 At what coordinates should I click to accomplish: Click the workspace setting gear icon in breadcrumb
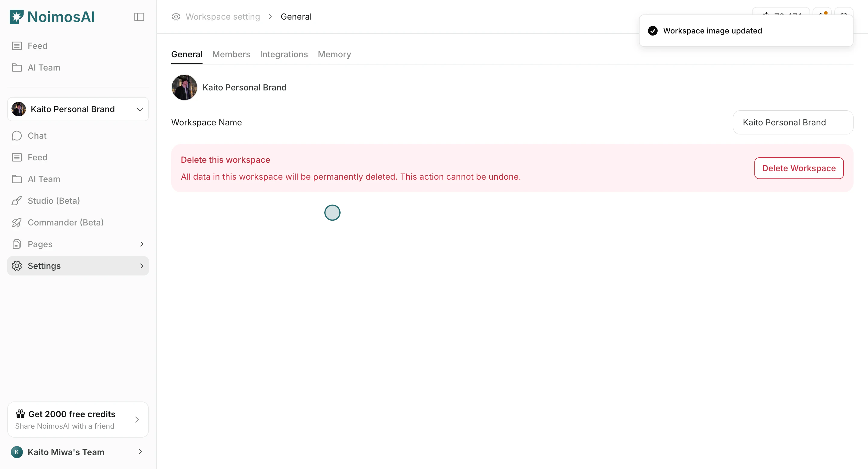tap(175, 17)
